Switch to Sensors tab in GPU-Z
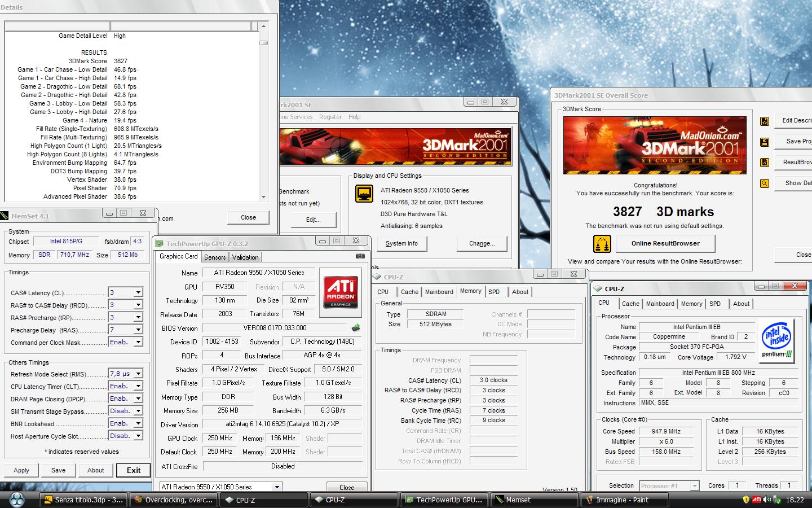 (x=215, y=257)
